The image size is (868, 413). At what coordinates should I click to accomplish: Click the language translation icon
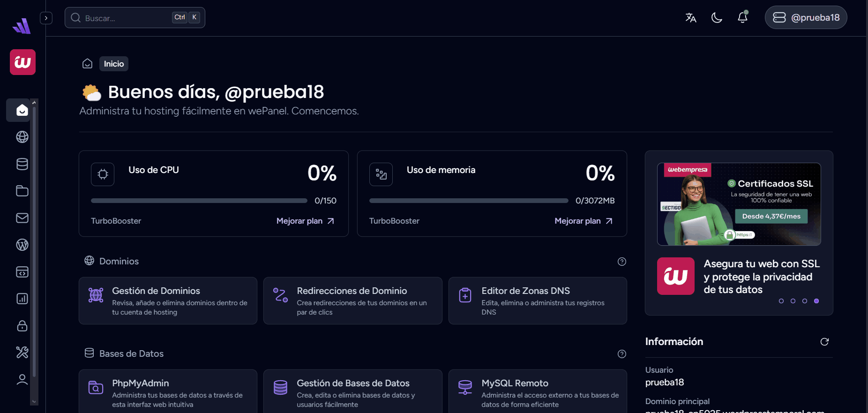[x=691, y=18]
